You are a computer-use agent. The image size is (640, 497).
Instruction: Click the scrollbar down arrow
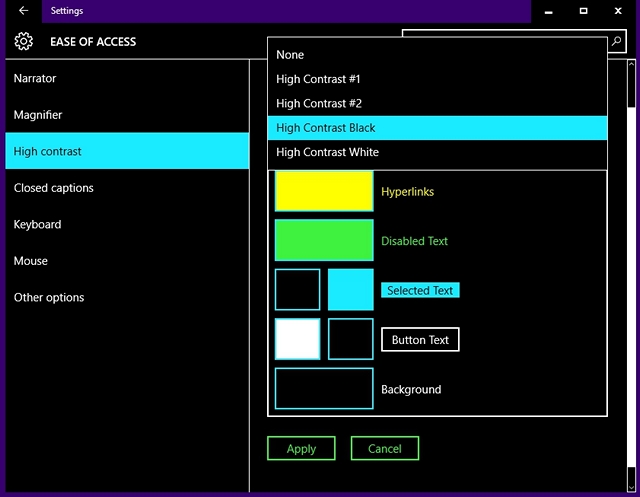point(631,487)
